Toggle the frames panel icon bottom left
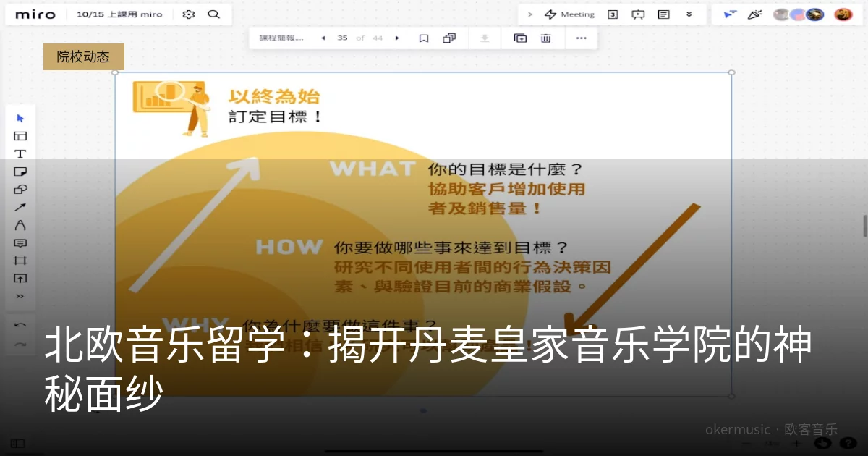 18,443
